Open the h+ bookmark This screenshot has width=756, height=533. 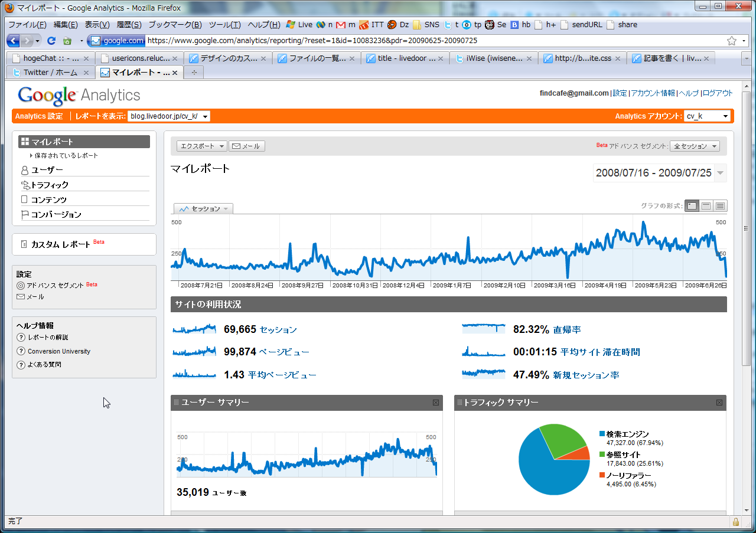(x=546, y=25)
